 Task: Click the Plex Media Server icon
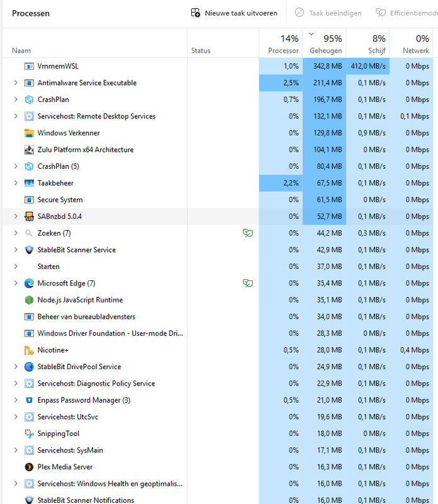tap(29, 467)
